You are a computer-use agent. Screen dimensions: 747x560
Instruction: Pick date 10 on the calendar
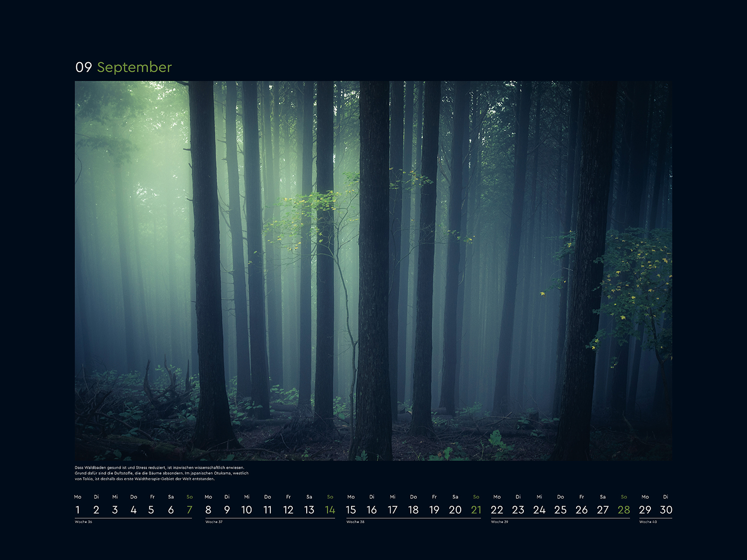(x=247, y=510)
